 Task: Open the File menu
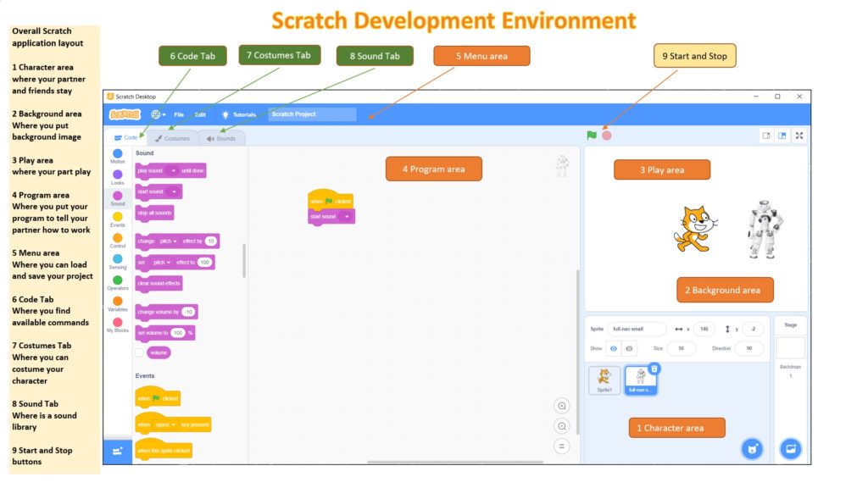click(179, 114)
